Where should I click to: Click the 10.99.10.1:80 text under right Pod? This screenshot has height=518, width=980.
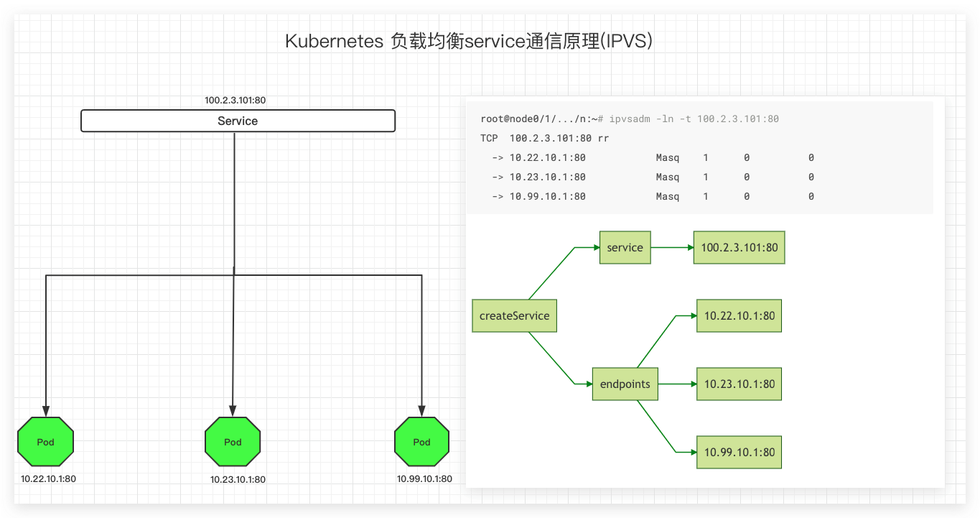[x=424, y=478]
